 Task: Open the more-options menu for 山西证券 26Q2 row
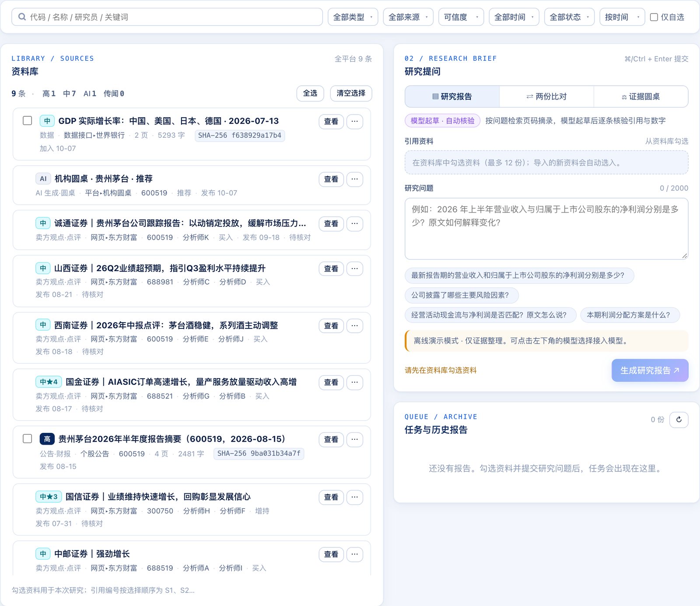[354, 268]
